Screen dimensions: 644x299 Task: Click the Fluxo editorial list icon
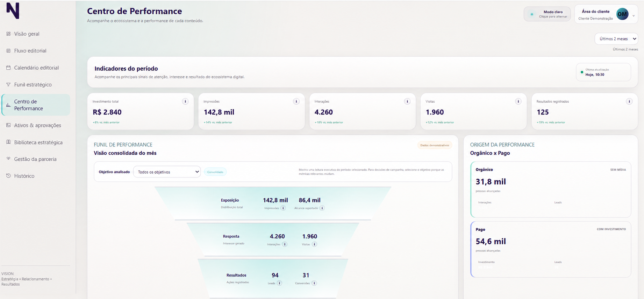[x=8, y=51]
